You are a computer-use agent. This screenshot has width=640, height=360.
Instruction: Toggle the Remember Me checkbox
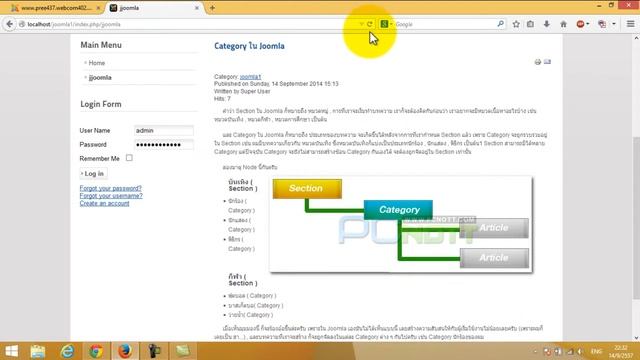129,158
